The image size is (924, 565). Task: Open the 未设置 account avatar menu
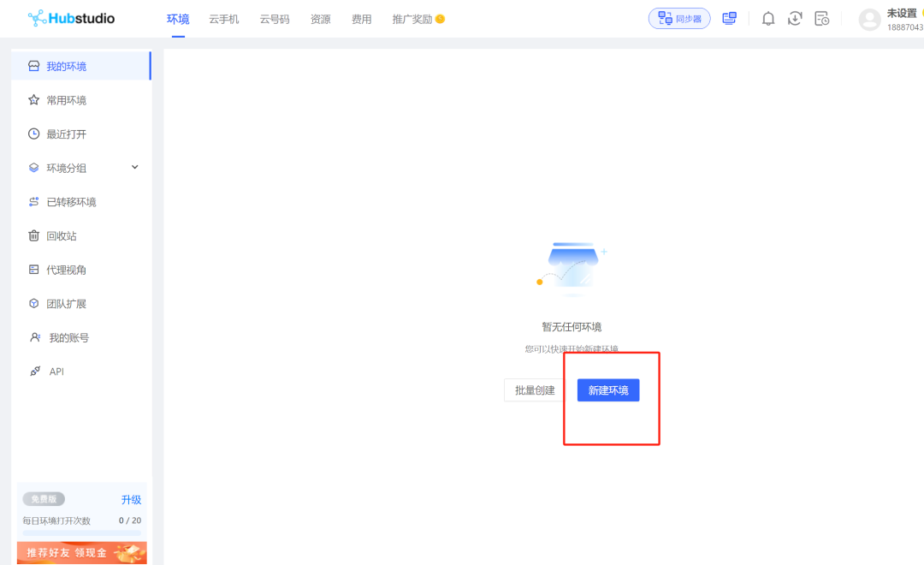click(x=871, y=18)
